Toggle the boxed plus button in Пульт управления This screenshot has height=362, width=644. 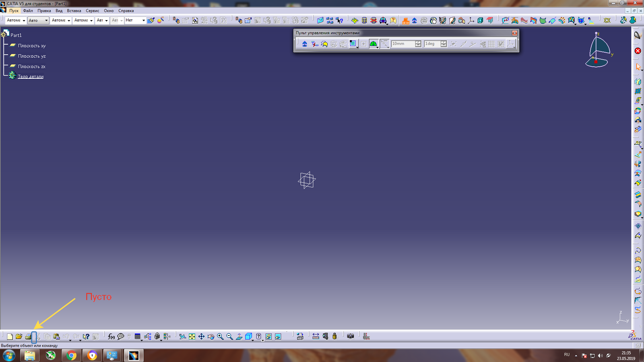(x=363, y=44)
